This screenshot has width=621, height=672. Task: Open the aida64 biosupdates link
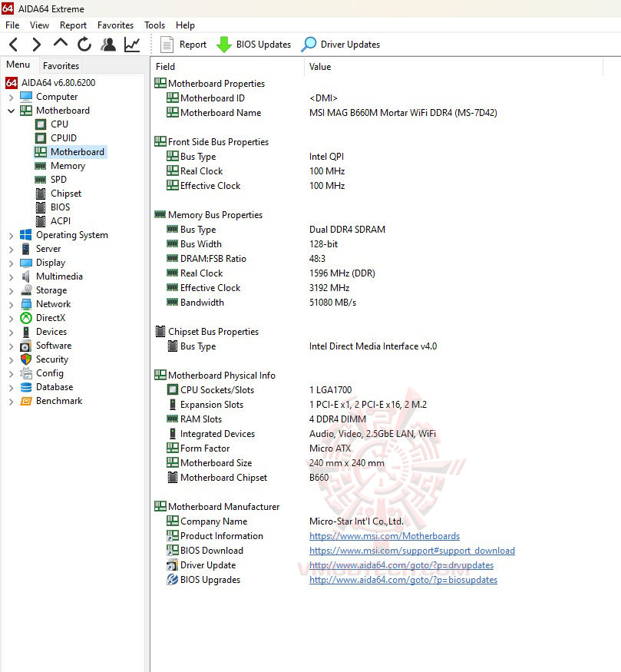tap(403, 580)
